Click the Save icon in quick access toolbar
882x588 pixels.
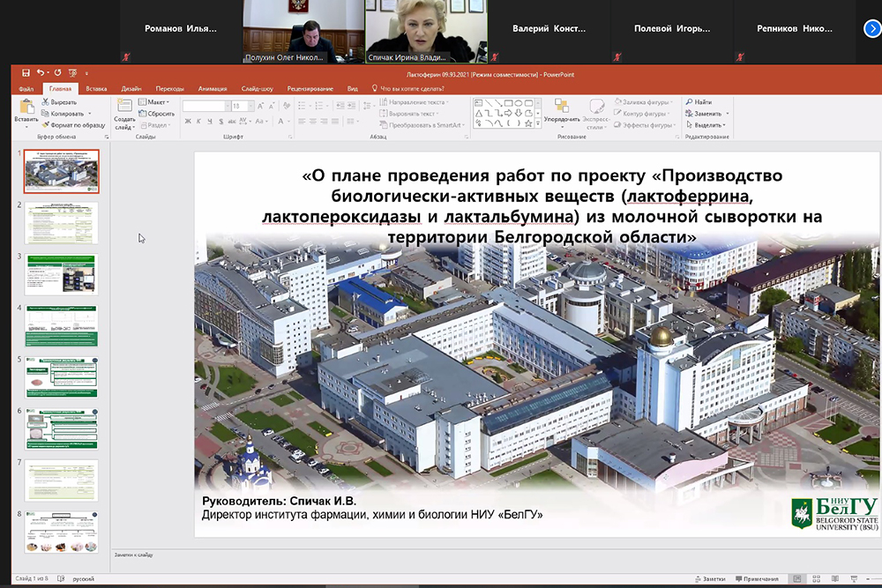click(x=26, y=73)
